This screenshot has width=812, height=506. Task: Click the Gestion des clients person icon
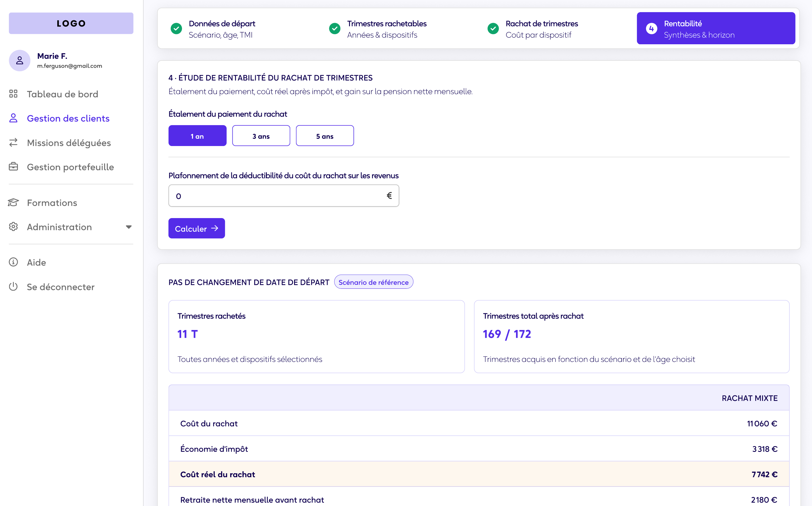[13, 118]
